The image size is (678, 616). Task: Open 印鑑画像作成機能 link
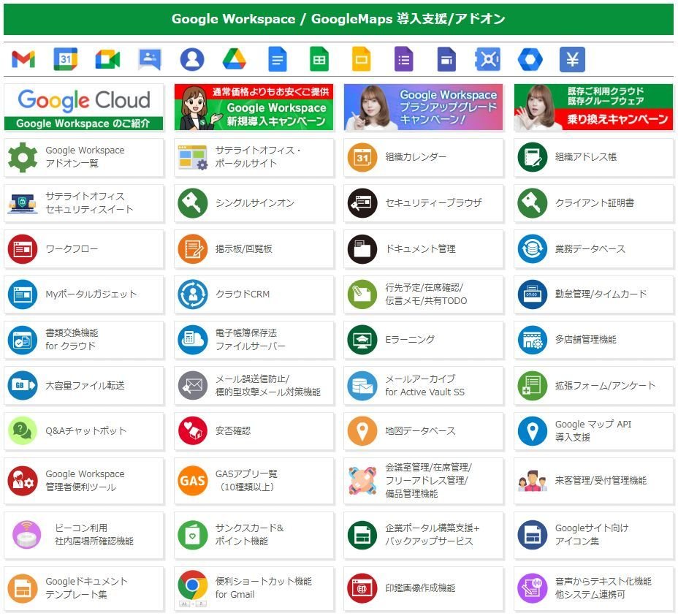(x=423, y=588)
